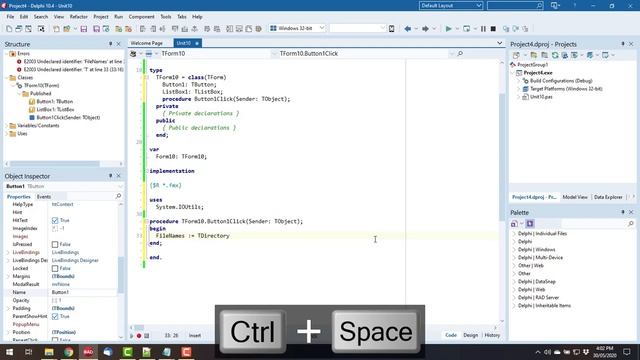Select Unit10.pas in Projects tree

[x=541, y=97]
